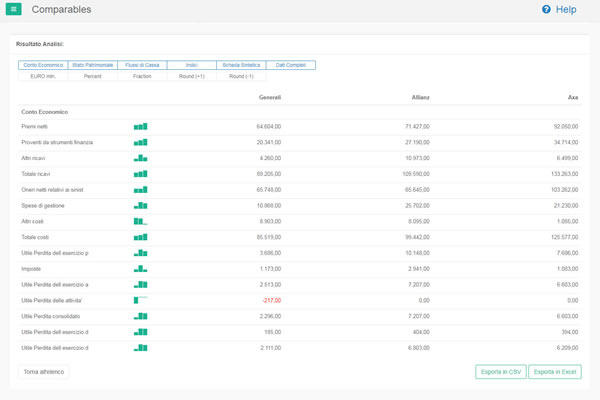
Task: Click the chart icon in the row showing 185,00
Action: coord(140,332)
